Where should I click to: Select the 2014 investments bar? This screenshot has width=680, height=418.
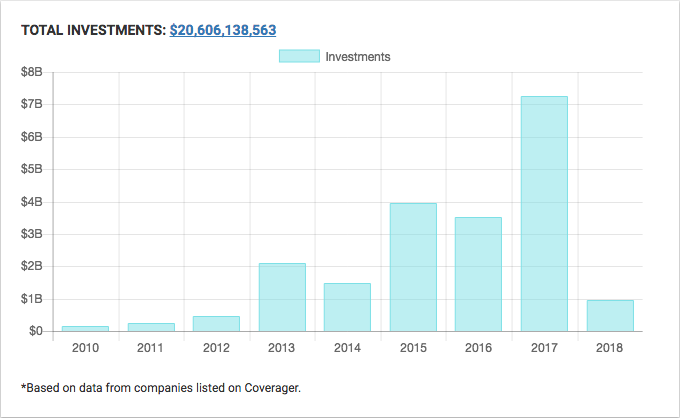pyautogui.click(x=347, y=307)
